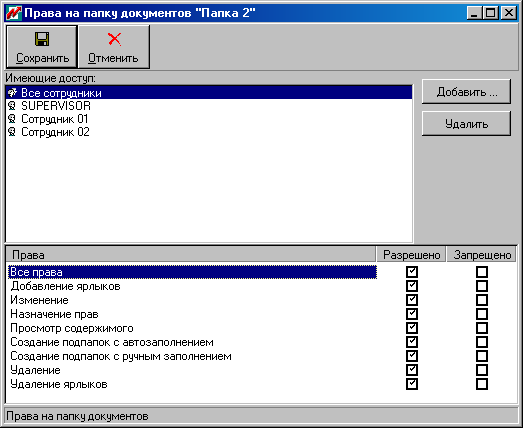Screen dimensions: 523x428
Task: Uncheck Разрешено for Удаление
Action: [x=412, y=370]
